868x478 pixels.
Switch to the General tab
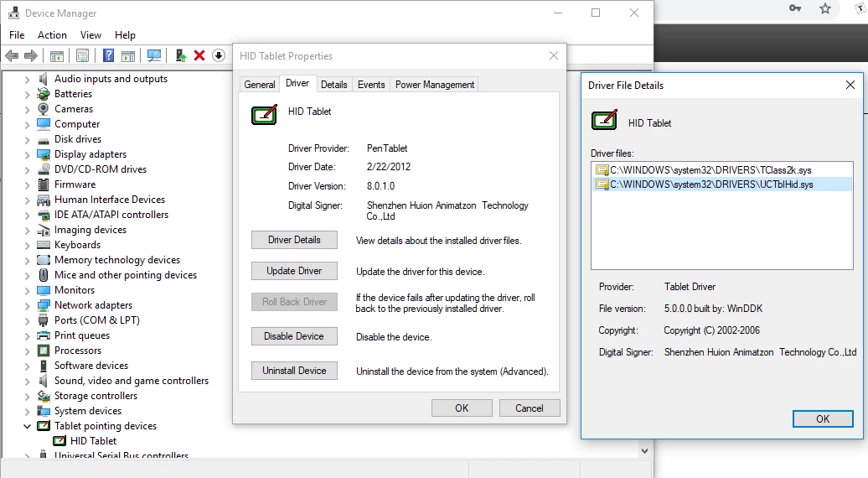260,85
